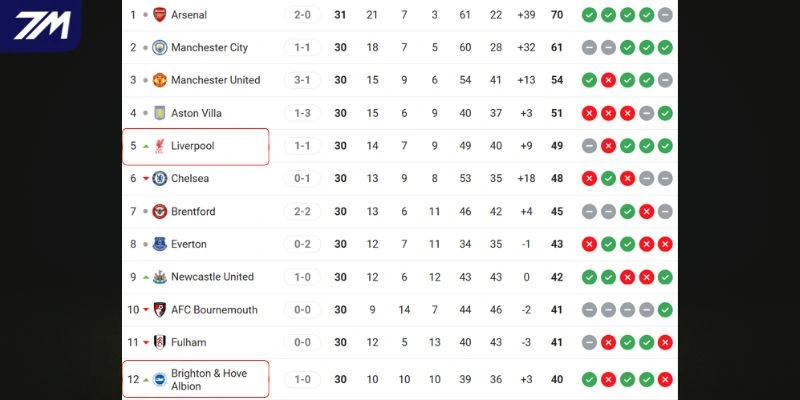Click the 7M logo in the corner
Screen dimensions: 800x400
(40, 25)
